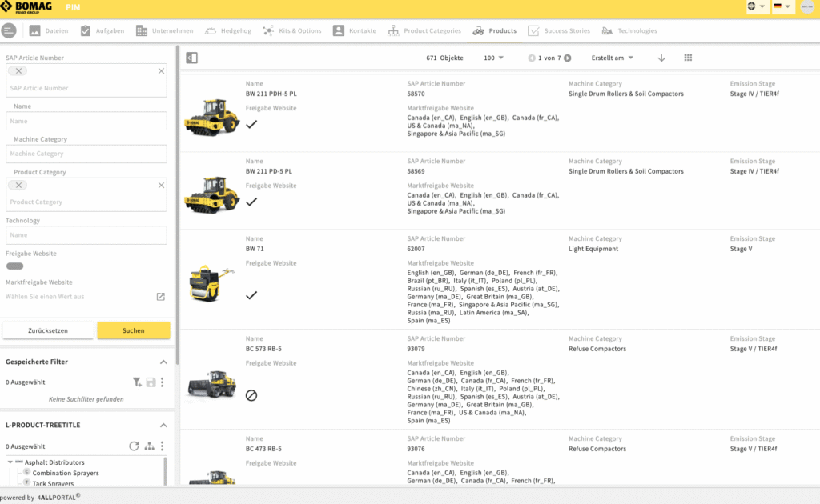This screenshot has height=504, width=820.
Task: Open the Erstellt am sort dropdown
Action: 613,58
